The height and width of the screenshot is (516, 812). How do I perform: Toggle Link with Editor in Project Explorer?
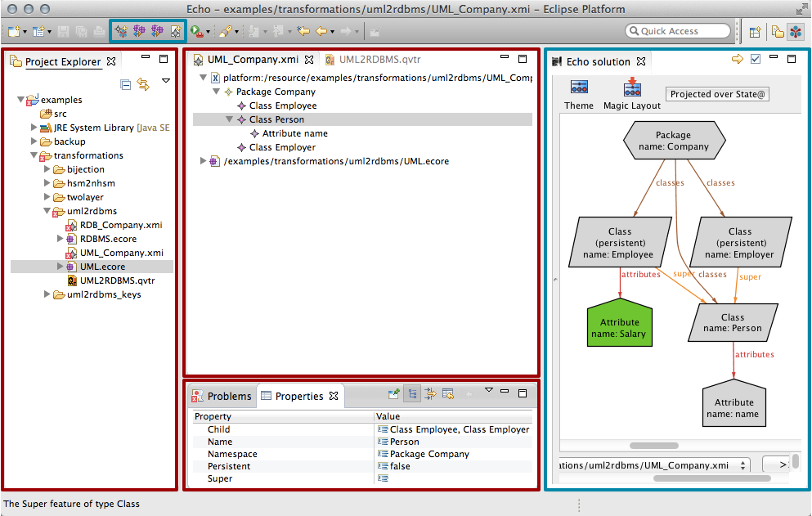pos(144,84)
